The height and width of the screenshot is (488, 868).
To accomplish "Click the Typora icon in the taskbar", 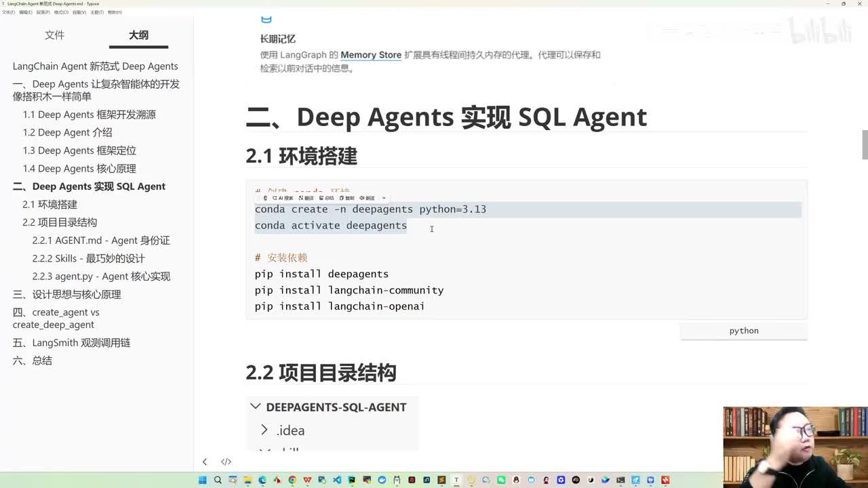I will coord(456,481).
